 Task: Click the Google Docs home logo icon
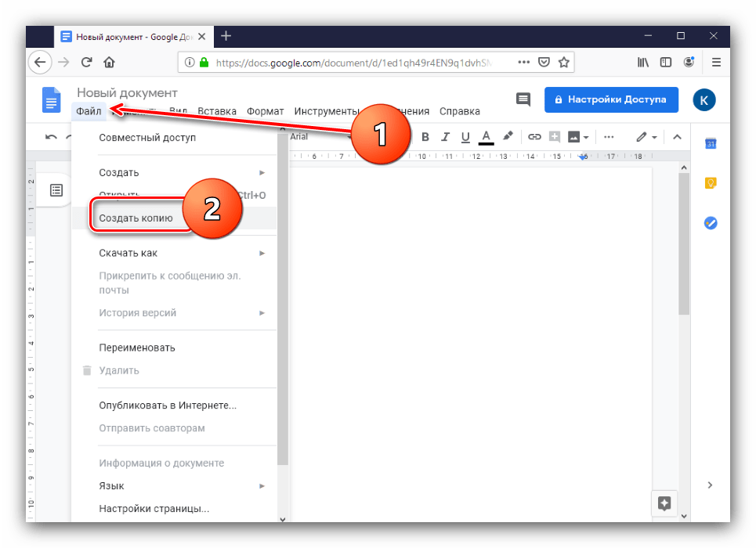tap(51, 99)
